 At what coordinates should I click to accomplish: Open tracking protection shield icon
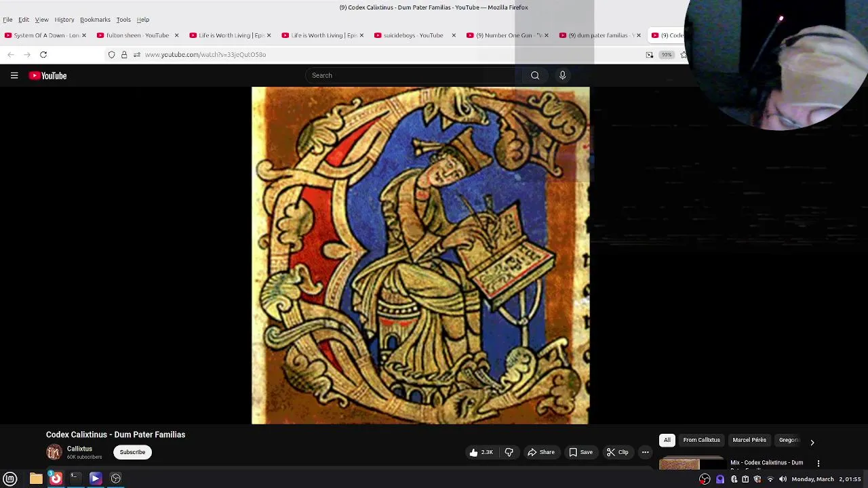coord(112,54)
